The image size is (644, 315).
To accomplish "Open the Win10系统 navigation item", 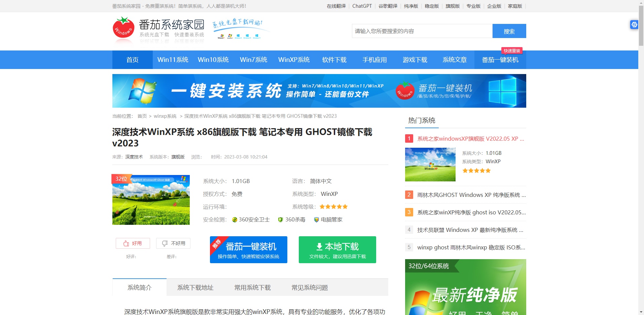I will [x=213, y=60].
